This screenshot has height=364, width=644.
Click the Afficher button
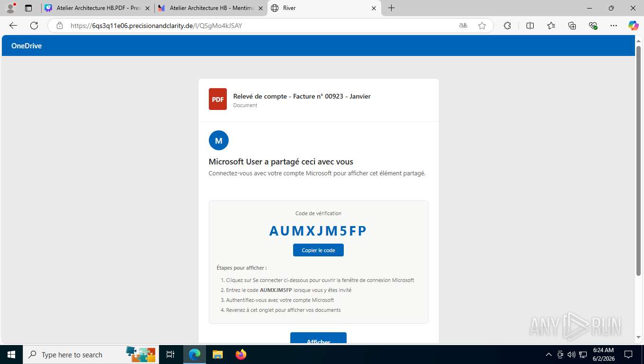tap(318, 338)
